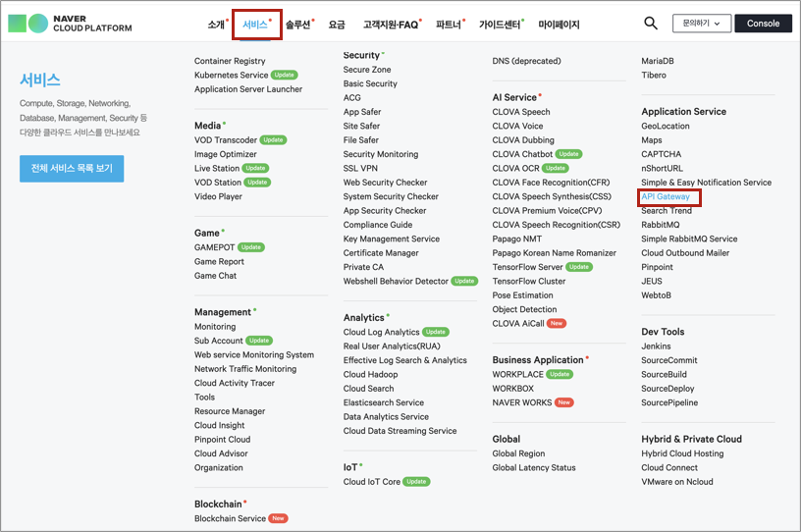Open Cloud Outbound Mailer
The height and width of the screenshot is (532, 801).
(685, 253)
